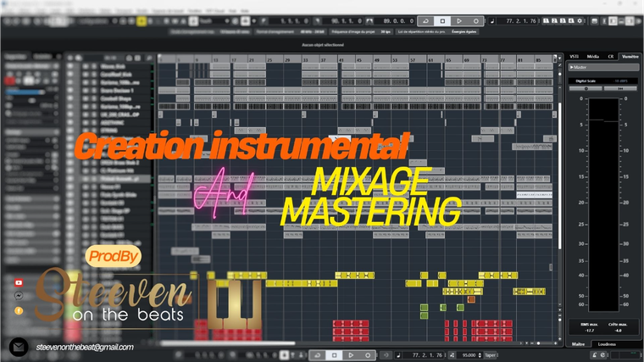
Task: Select the Maître tab below the meter
Action: point(578,343)
